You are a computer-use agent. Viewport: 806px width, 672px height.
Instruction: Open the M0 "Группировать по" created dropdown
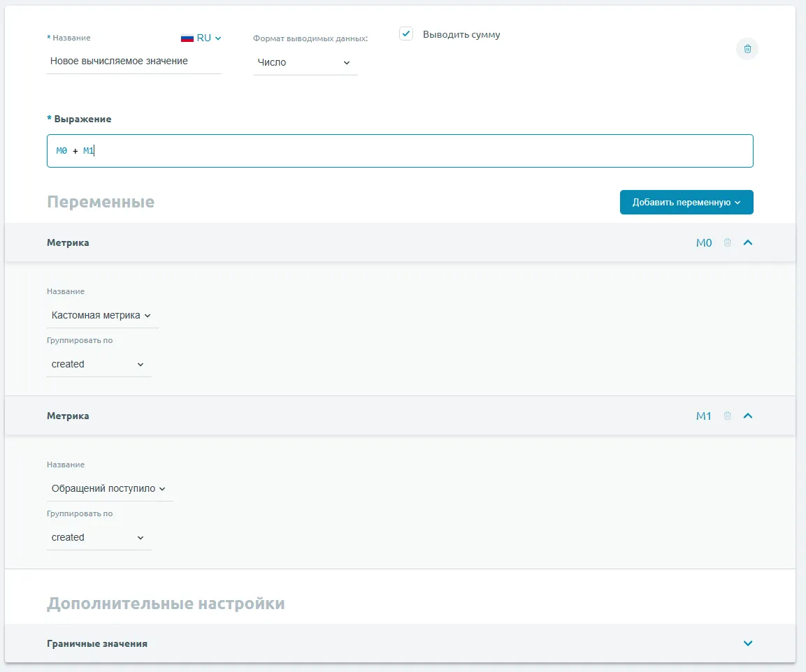[98, 365]
